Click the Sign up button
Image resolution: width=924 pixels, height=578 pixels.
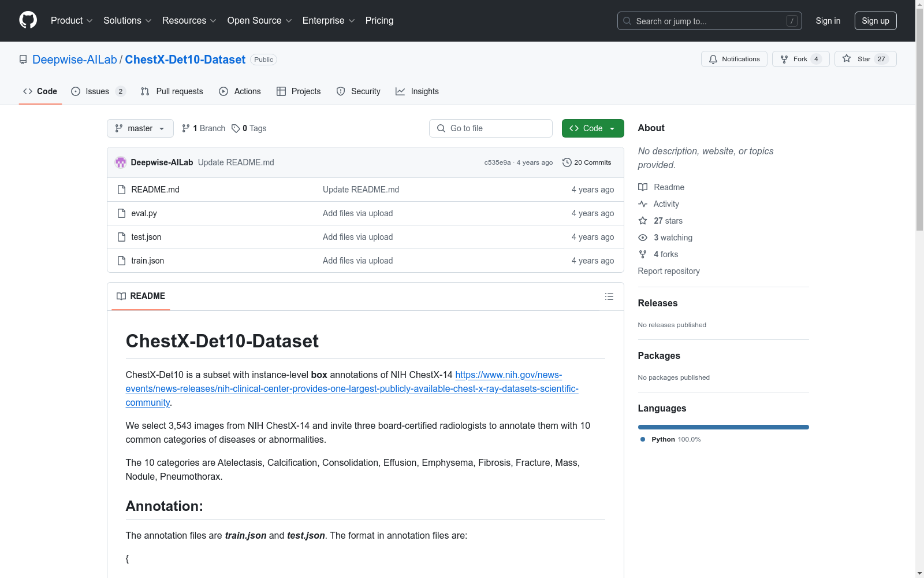pyautogui.click(x=875, y=21)
